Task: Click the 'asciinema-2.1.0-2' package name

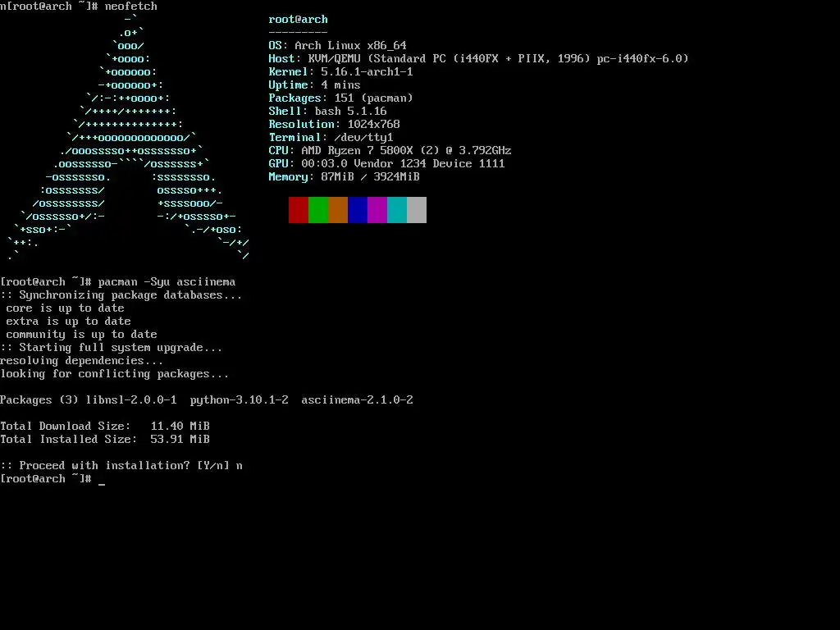Action: click(x=357, y=400)
